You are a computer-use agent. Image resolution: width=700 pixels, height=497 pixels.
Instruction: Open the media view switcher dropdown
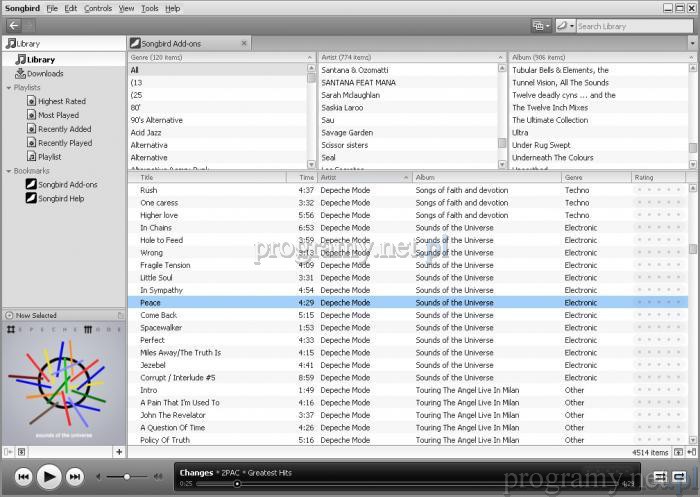pos(541,26)
